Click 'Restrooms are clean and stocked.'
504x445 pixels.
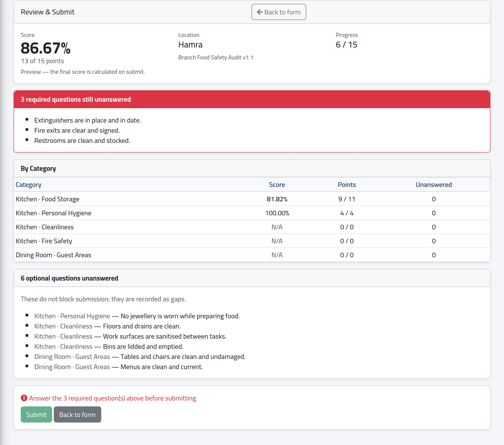82,141
